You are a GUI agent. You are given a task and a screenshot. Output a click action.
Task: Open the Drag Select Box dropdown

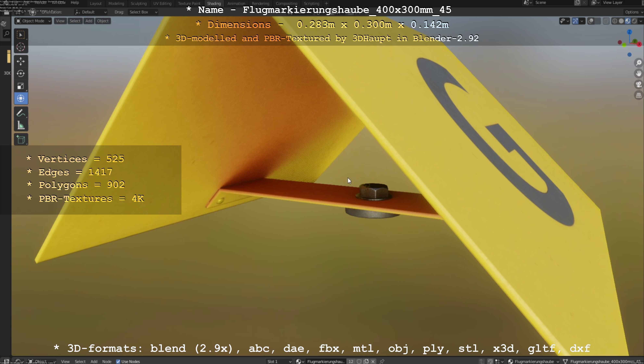point(143,12)
